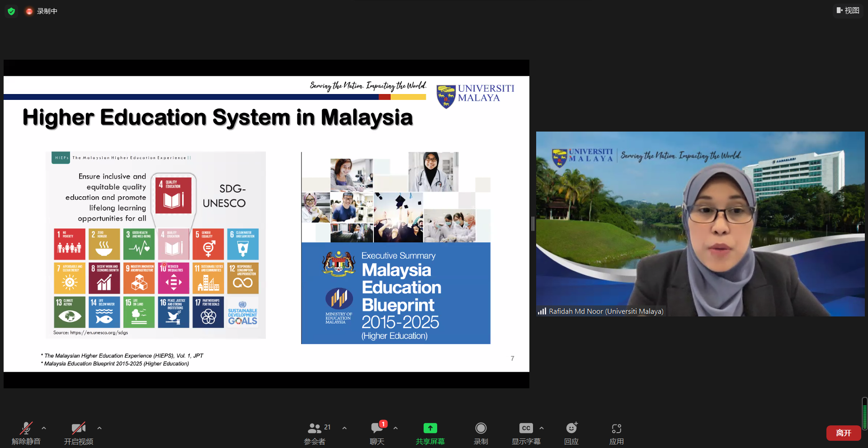
Task: Click the SDG 16 Peace Justice tile
Action: (174, 312)
